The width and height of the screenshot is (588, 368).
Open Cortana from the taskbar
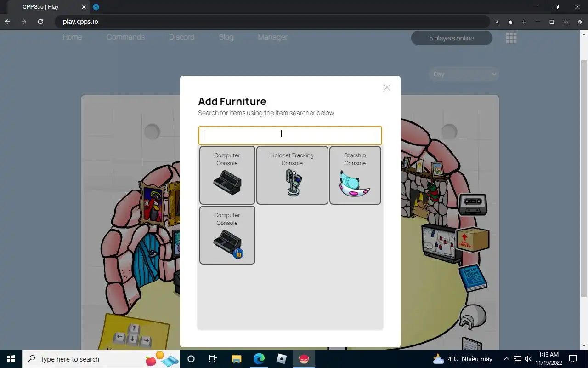tap(191, 359)
